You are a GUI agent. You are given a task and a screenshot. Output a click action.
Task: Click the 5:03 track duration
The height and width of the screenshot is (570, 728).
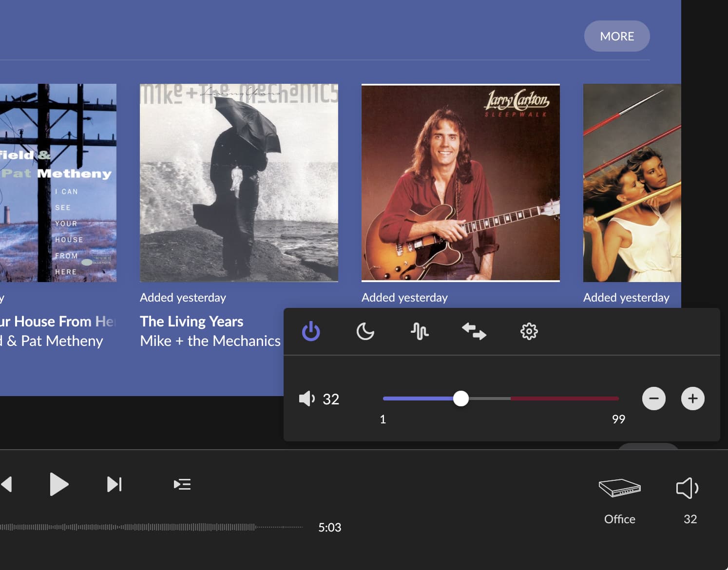pos(329,527)
